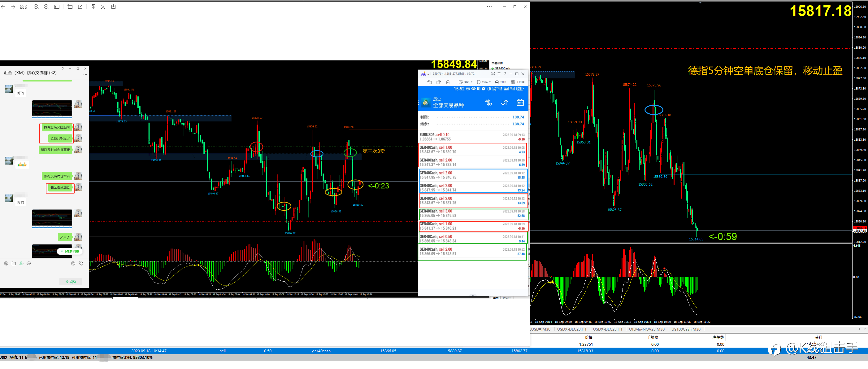Click the zoom out magnifier icon

click(x=46, y=7)
